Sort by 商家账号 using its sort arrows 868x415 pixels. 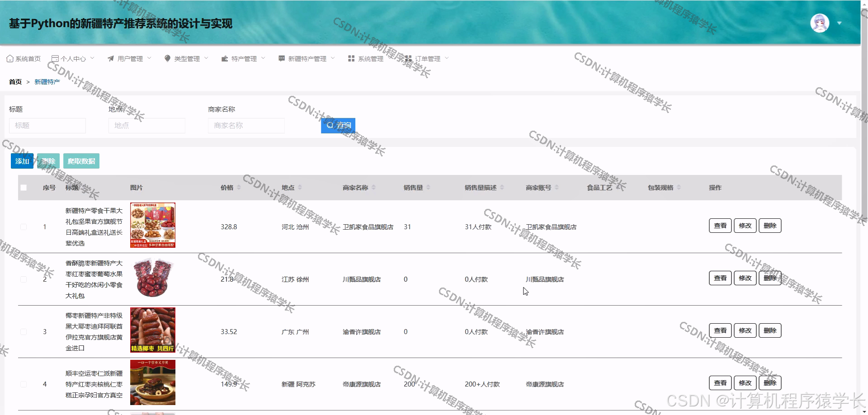click(557, 188)
